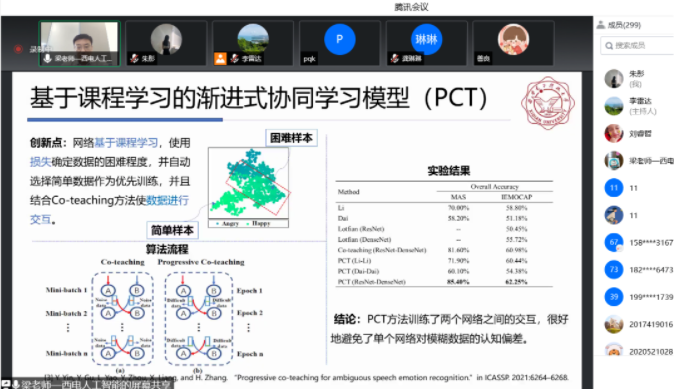Click the orange host icon on 李雷达 tile
This screenshot has height=389, width=688.
point(220,58)
